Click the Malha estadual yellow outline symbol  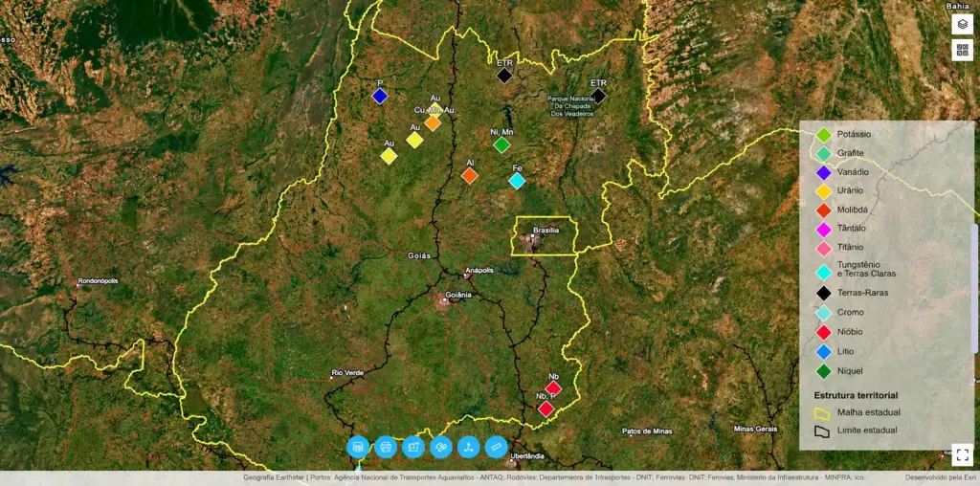point(822,413)
